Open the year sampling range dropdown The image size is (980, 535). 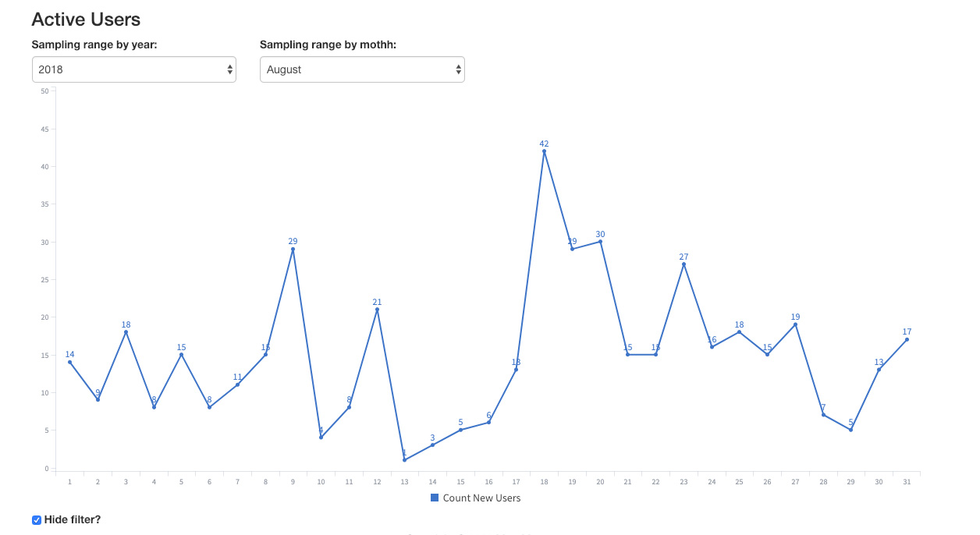pos(133,69)
